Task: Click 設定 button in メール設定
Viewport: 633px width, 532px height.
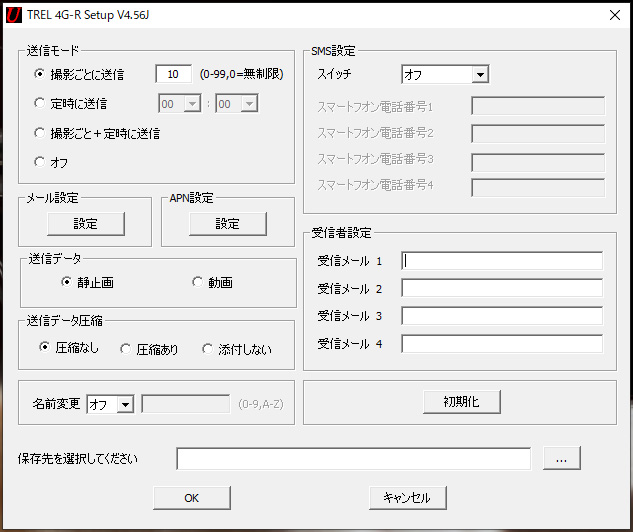Action: tap(86, 224)
